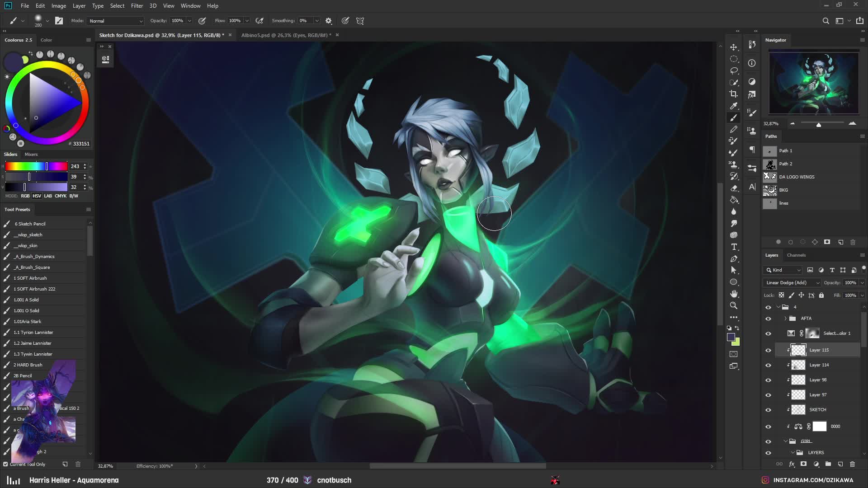Open the History panel icon
The image size is (868, 488).
752,44
